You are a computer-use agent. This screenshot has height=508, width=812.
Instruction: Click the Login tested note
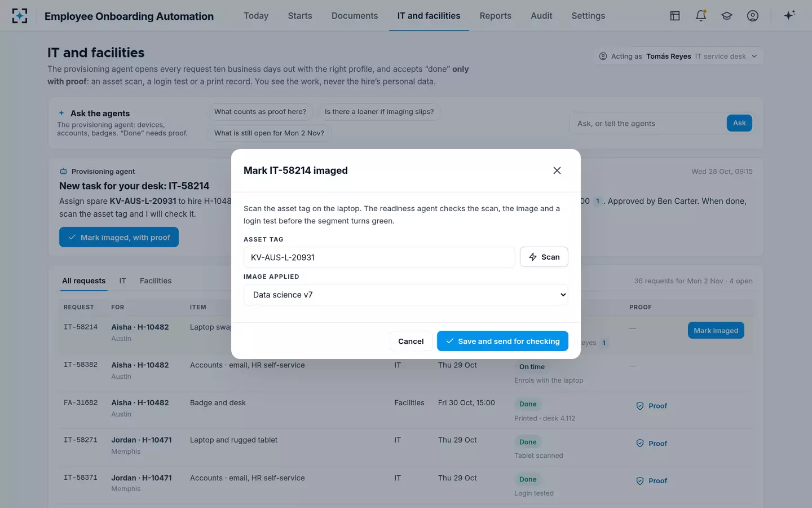(534, 493)
